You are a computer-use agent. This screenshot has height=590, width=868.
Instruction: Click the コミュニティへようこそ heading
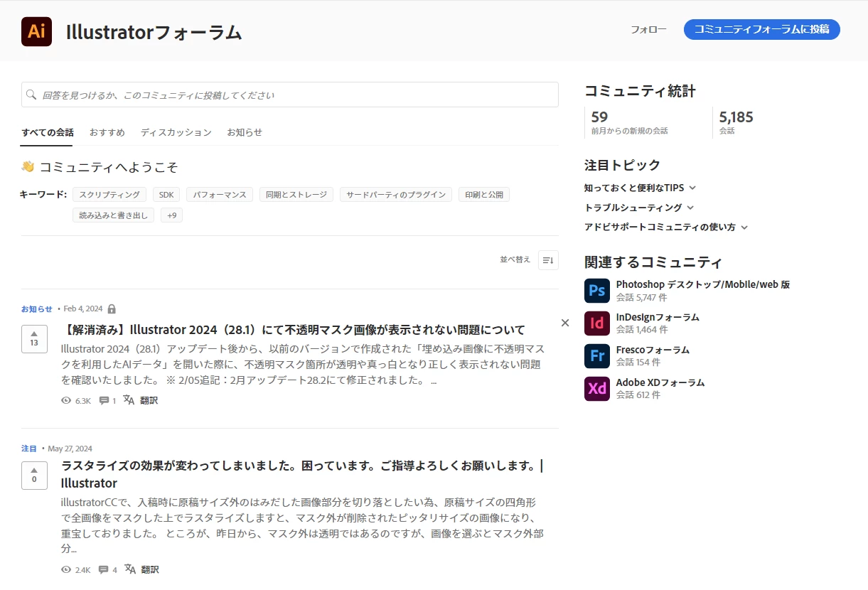click(109, 167)
